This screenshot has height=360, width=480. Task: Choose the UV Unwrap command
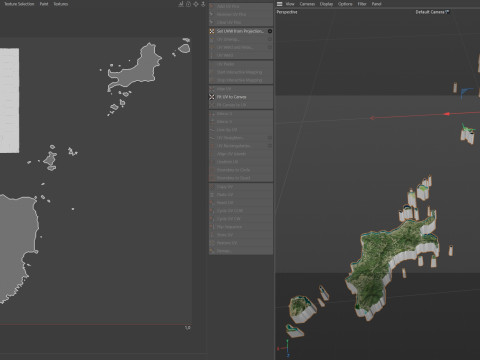point(241,39)
